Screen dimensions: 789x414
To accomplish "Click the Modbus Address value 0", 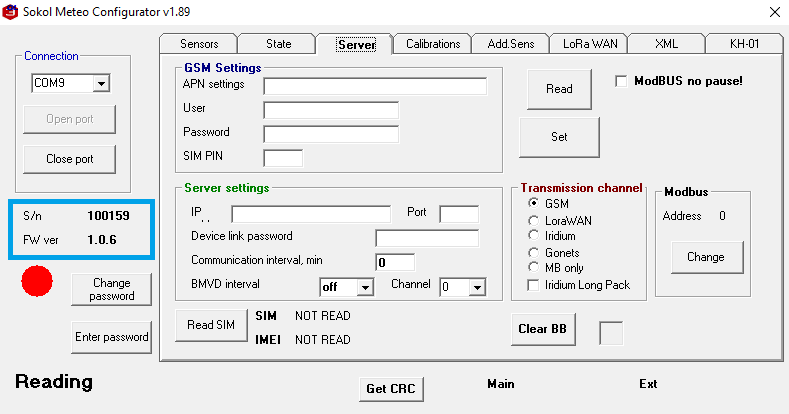I will pos(722,216).
